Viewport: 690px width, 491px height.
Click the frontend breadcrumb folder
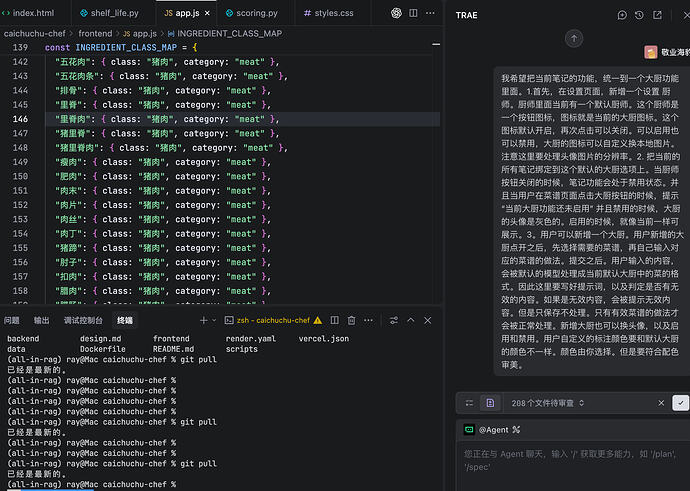pyautogui.click(x=95, y=33)
